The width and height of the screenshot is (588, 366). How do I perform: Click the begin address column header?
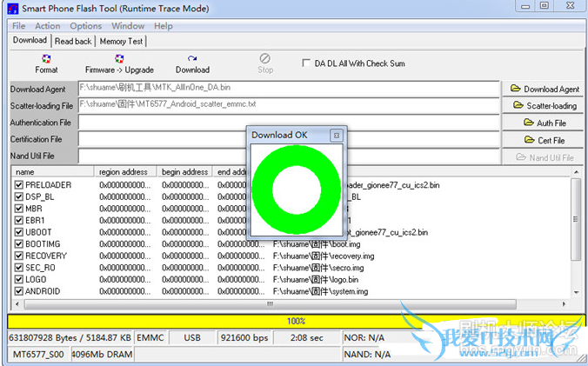[x=184, y=171]
